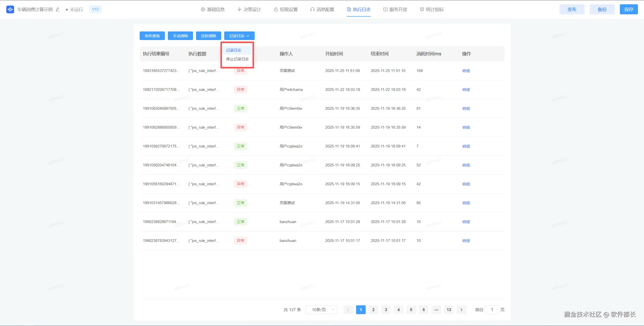Go to next page arrow
Image resolution: width=644 pixels, height=326 pixels.
[x=461, y=310]
